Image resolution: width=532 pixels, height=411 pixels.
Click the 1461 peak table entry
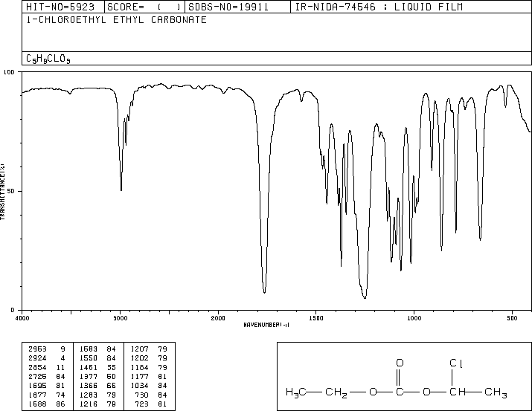[x=89, y=367]
